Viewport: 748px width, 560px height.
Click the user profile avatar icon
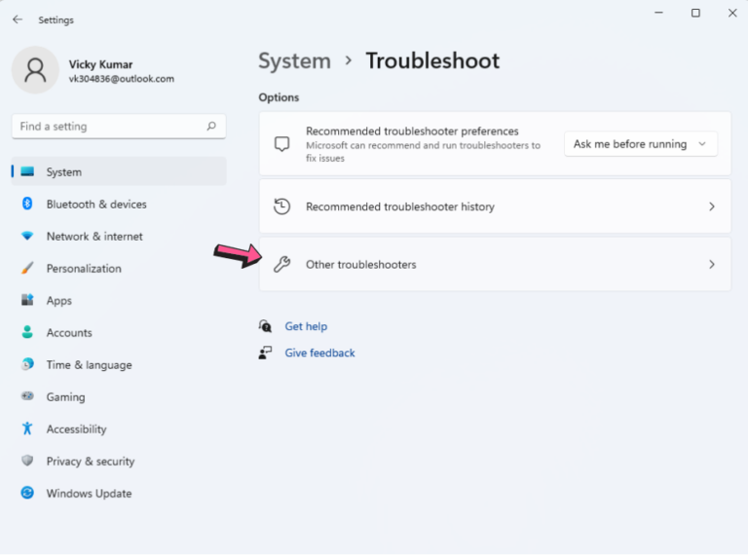[36, 70]
